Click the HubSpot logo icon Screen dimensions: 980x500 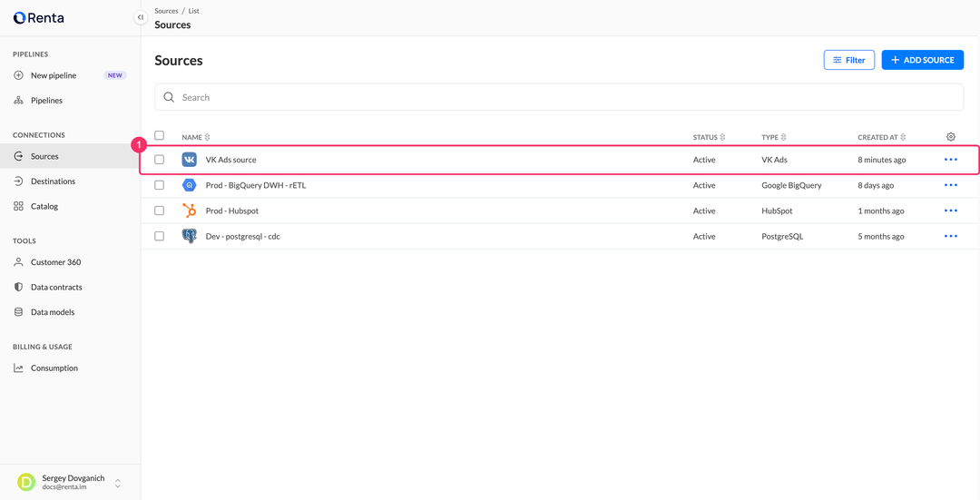(x=189, y=211)
